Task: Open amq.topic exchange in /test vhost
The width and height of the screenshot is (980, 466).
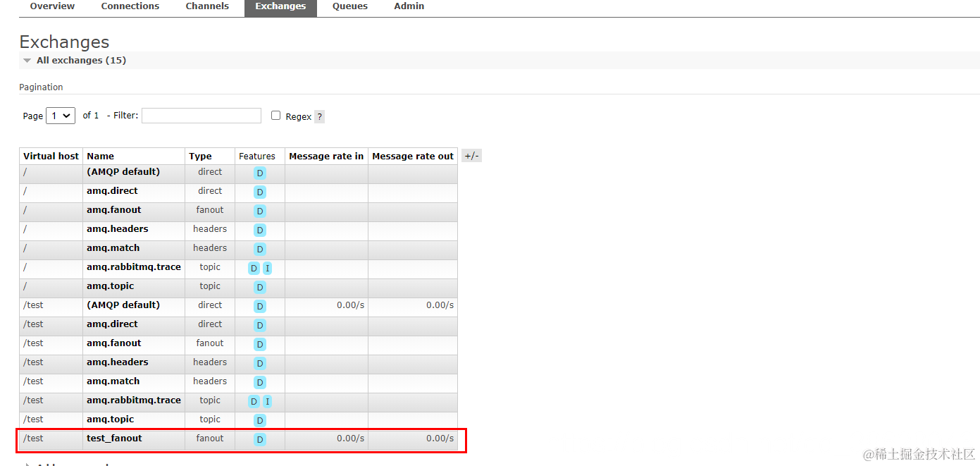Action: coord(110,419)
